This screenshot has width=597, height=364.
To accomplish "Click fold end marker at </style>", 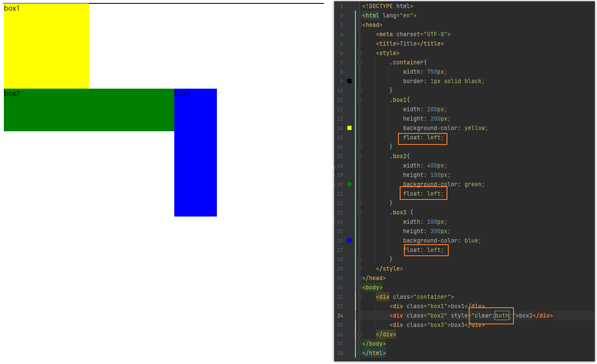I will coord(360,269).
